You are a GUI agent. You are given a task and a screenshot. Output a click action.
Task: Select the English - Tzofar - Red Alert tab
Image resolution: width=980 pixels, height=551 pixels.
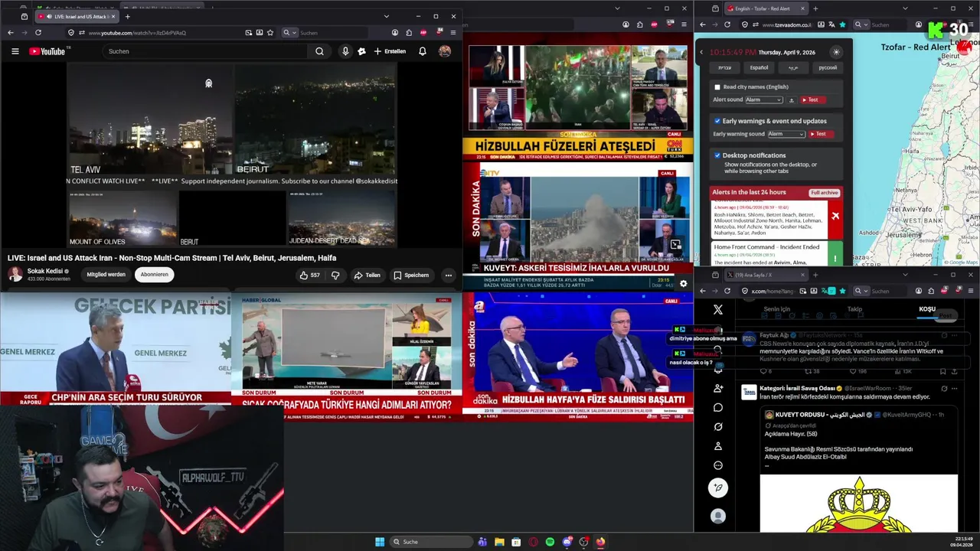(x=766, y=8)
